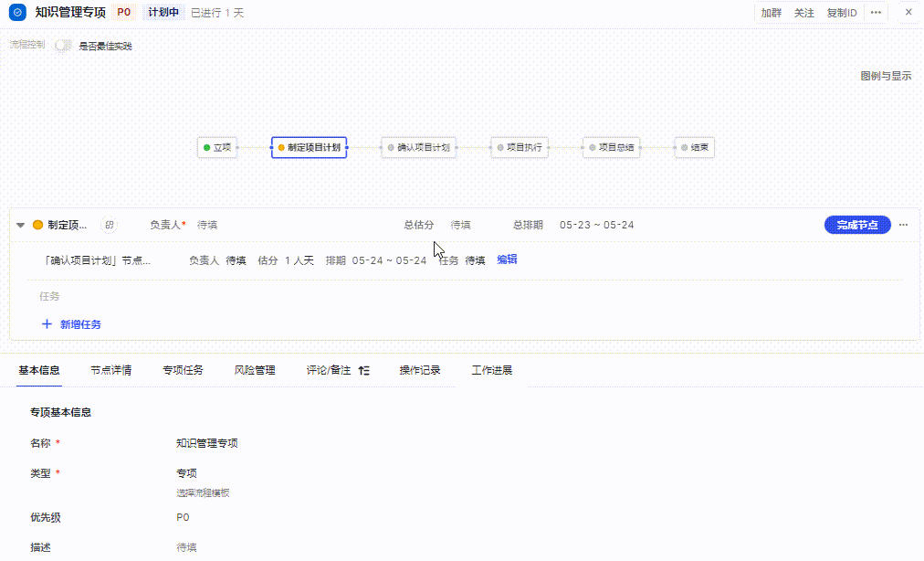
Task: Click the link icon next to 制定项目计划 node
Action: click(x=110, y=225)
